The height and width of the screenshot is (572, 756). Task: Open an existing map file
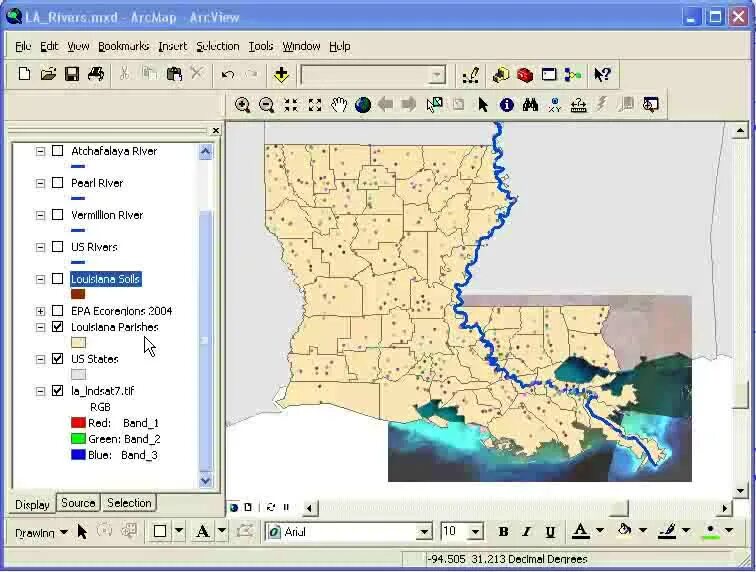(48, 74)
